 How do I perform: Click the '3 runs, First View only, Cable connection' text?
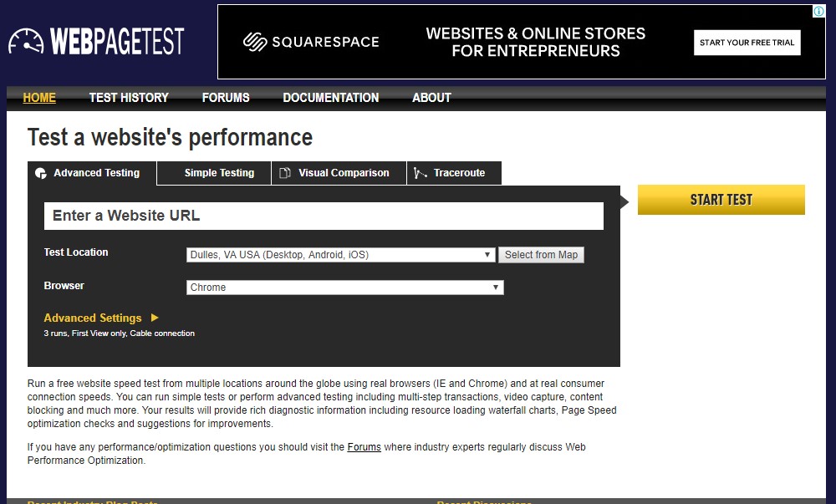[x=119, y=333]
